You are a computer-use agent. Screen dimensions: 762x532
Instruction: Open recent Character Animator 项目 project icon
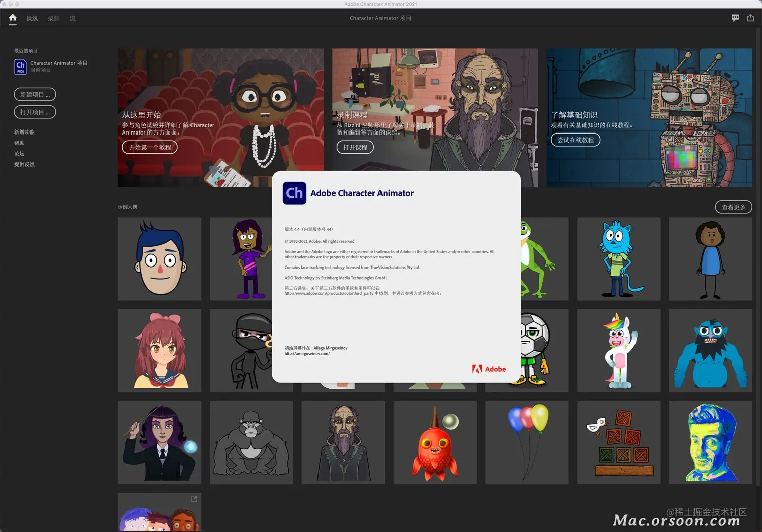(x=20, y=66)
